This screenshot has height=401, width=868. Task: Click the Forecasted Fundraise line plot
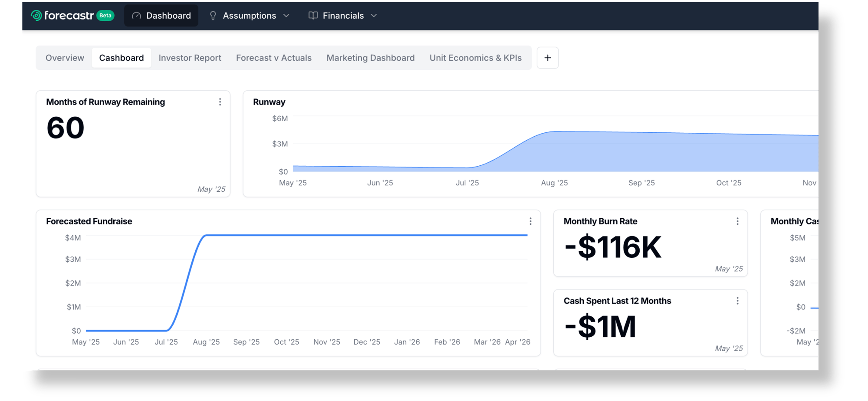point(307,283)
